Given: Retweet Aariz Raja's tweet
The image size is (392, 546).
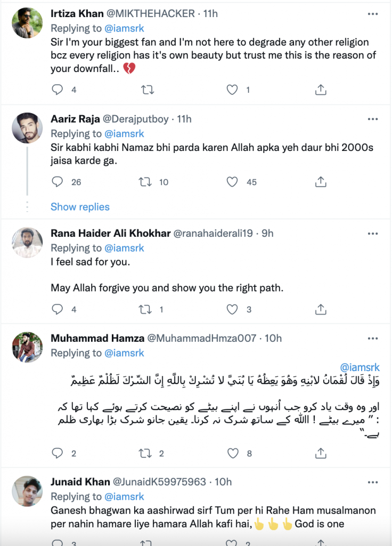Looking at the screenshot, I should (x=145, y=182).
